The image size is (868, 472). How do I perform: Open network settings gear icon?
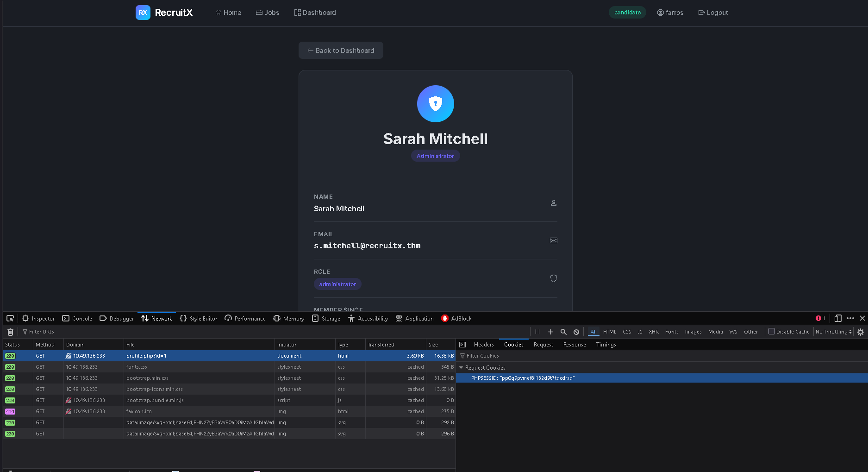pyautogui.click(x=861, y=332)
